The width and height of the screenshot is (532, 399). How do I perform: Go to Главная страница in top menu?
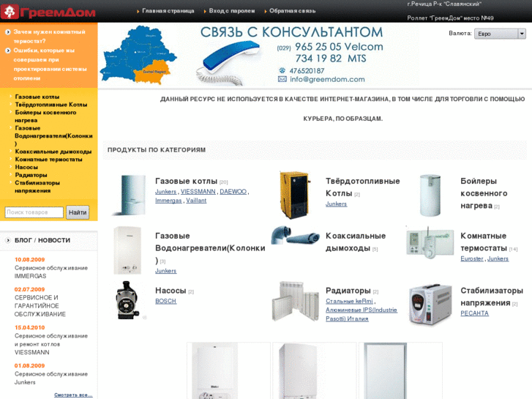click(168, 11)
